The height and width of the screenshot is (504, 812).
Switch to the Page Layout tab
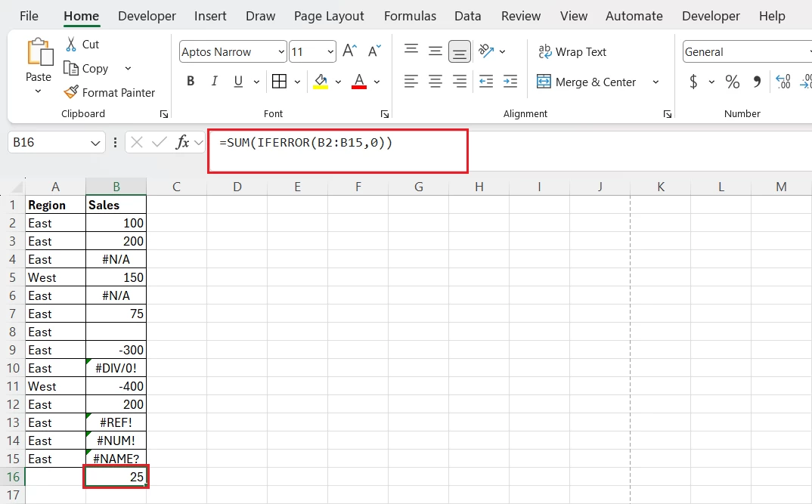point(329,16)
